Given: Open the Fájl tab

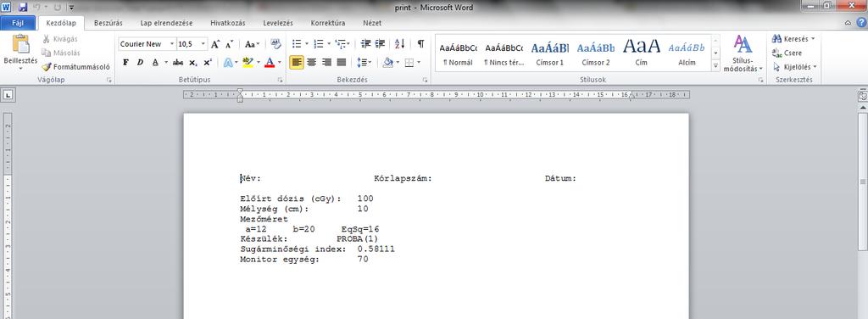Looking at the screenshot, I should point(18,23).
